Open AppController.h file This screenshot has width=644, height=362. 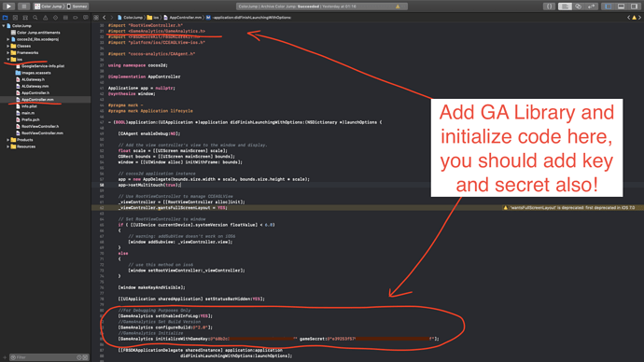(33, 92)
